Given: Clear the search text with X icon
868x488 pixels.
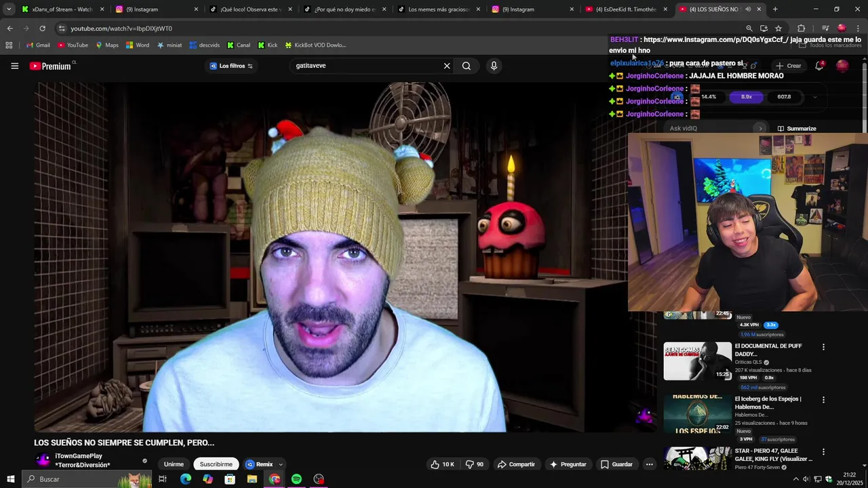Looking at the screenshot, I should point(447,66).
